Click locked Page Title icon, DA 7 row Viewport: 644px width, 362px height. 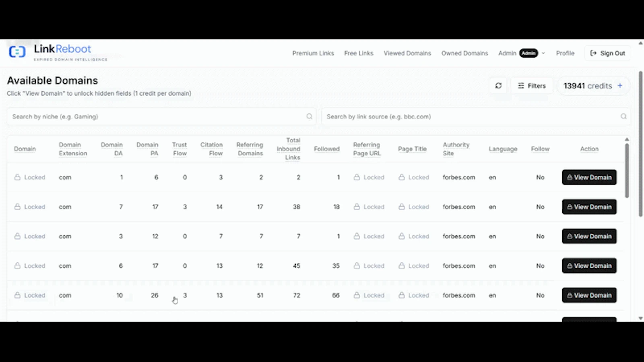[x=402, y=207]
